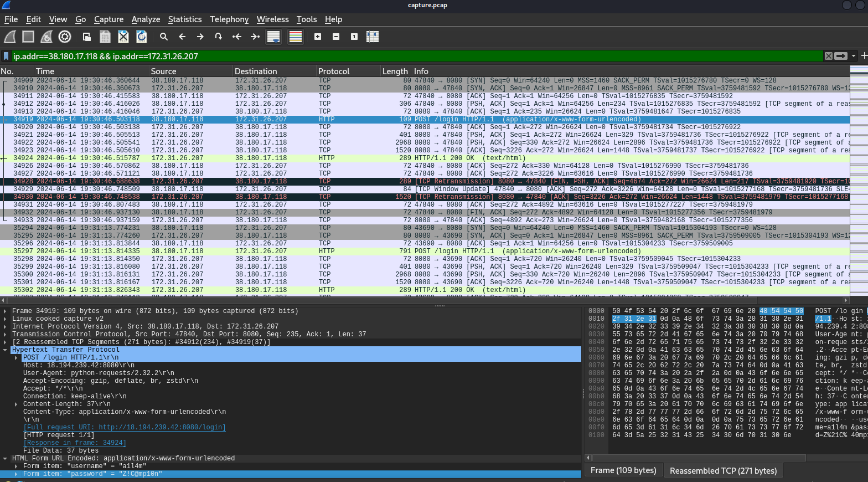
Task: Reload the current capture file
Action: [x=142, y=37]
